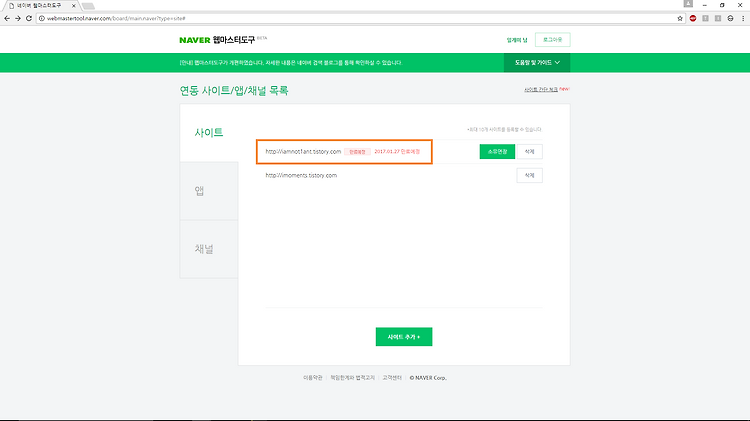Click the 로그아웃 logout button
The width and height of the screenshot is (750, 421).
click(x=552, y=40)
